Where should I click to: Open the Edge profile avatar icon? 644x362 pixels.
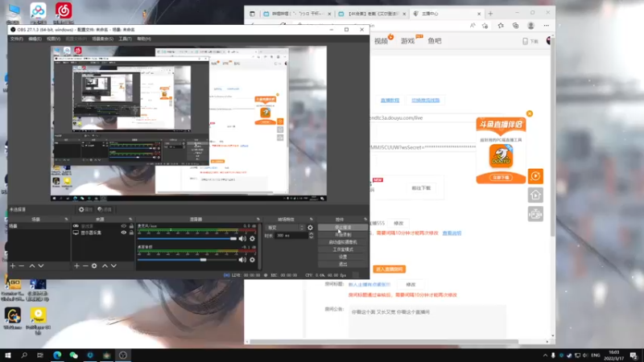tap(530, 26)
